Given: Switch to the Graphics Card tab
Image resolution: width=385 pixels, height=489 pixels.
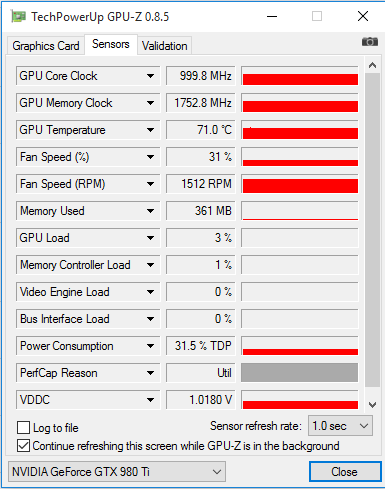Looking at the screenshot, I should 46,46.
